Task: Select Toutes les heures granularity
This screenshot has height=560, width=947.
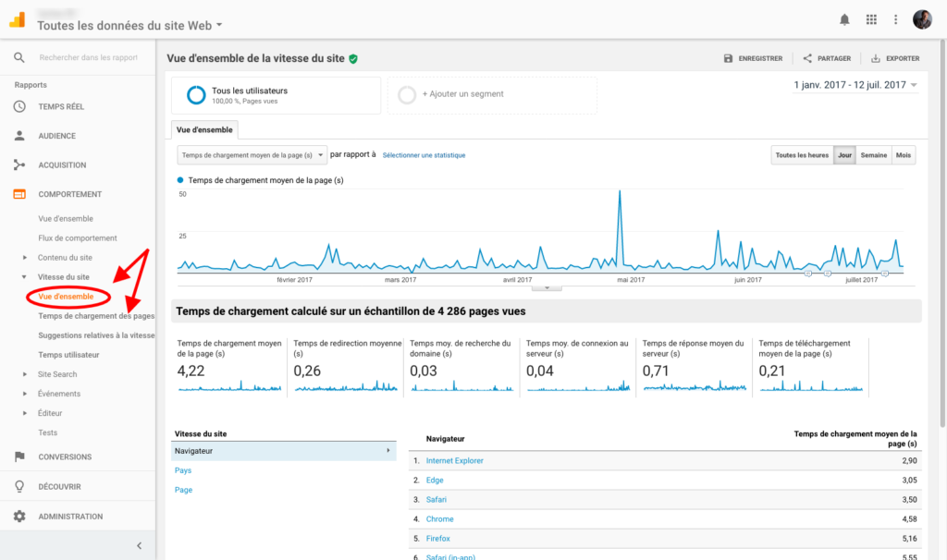Action: point(802,155)
